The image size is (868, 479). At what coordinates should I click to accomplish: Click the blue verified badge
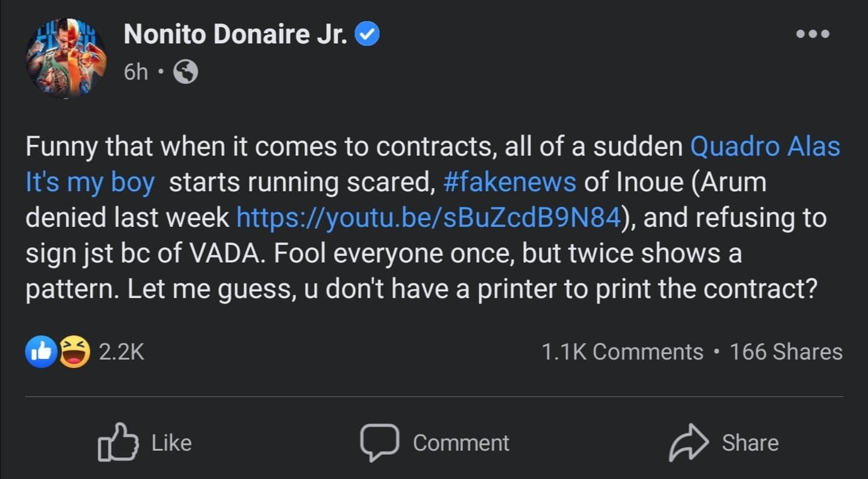coord(368,36)
